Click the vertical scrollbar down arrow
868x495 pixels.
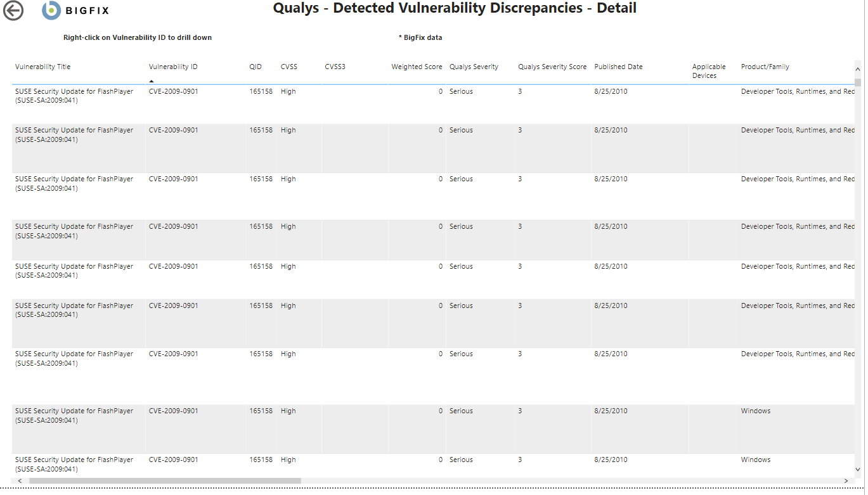(858, 470)
